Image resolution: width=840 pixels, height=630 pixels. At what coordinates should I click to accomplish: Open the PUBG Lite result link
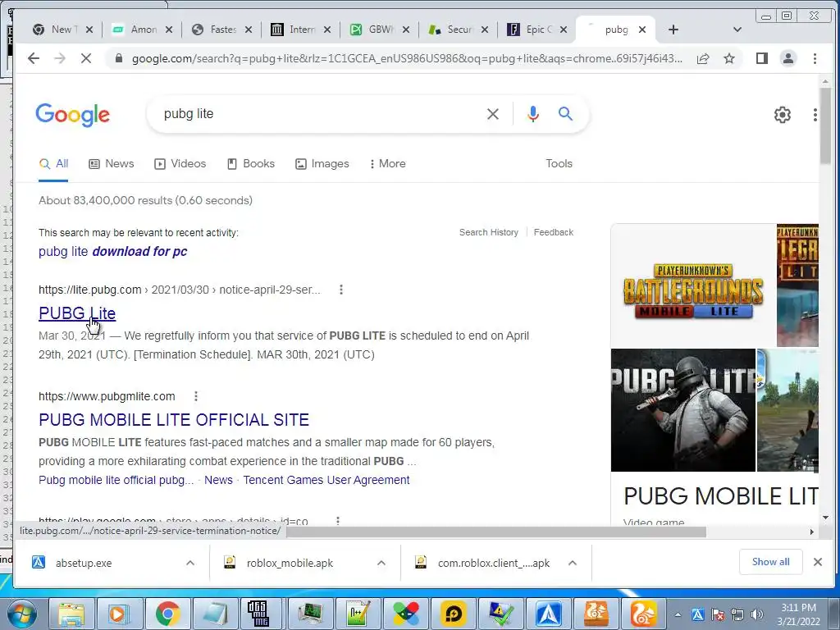(77, 313)
